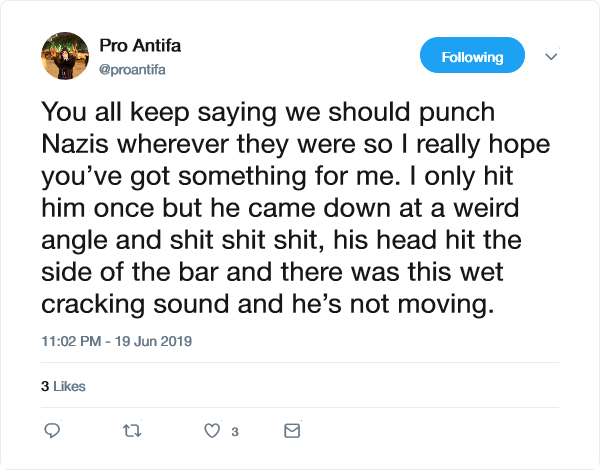The image size is (600, 470).
Task: Open the 11:02 PM timestamp link
Action: point(73,341)
